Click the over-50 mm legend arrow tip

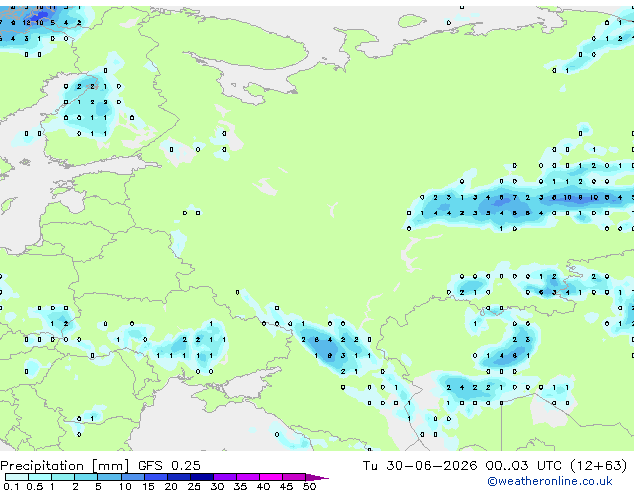point(317,477)
